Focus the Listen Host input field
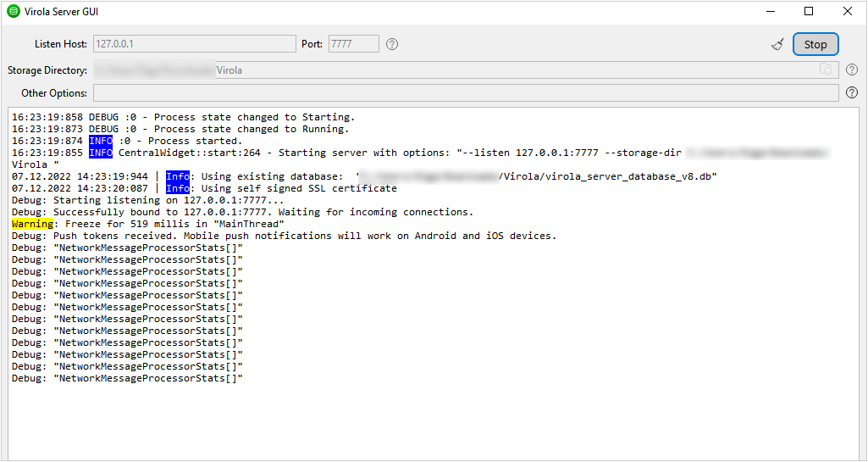868x462 pixels. (x=194, y=44)
